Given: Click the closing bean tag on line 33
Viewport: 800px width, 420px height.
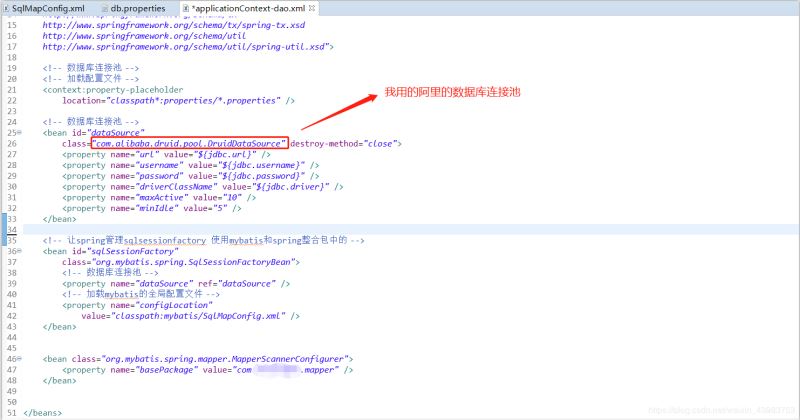Looking at the screenshot, I should coord(60,218).
